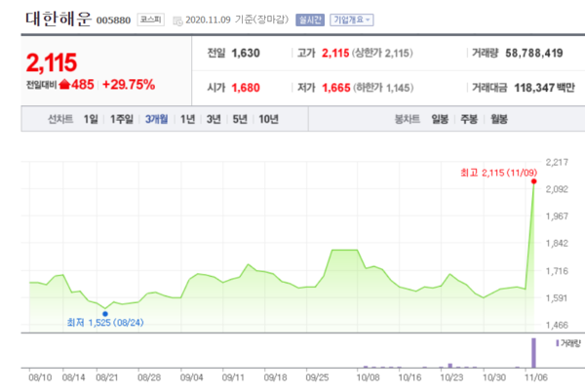The image size is (585, 392).
Task: Click the 2020.11.09 date text
Action: click(x=208, y=20)
